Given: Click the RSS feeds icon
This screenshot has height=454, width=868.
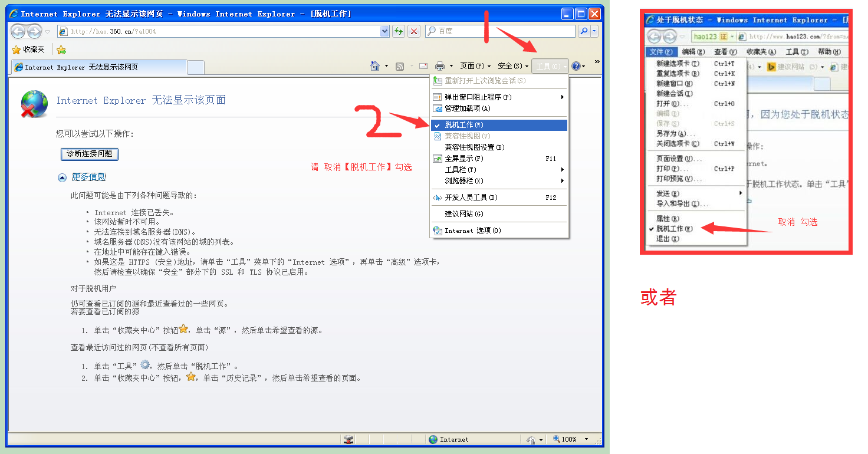Looking at the screenshot, I should 400,66.
